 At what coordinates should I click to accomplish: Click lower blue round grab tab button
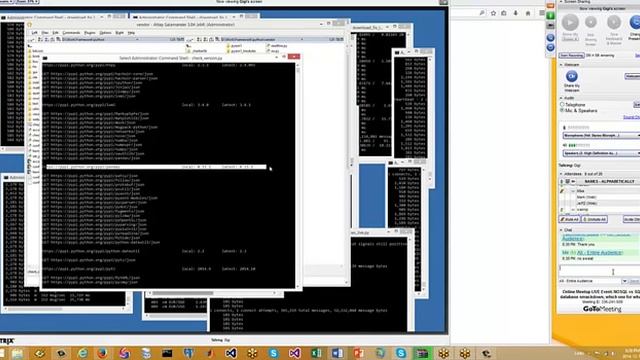point(550,47)
